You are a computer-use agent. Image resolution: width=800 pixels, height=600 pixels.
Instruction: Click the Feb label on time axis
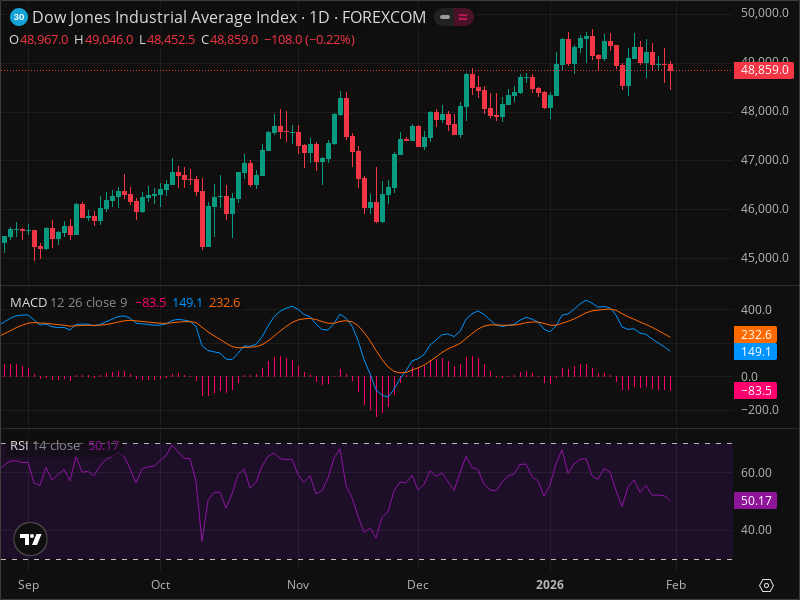click(x=676, y=585)
